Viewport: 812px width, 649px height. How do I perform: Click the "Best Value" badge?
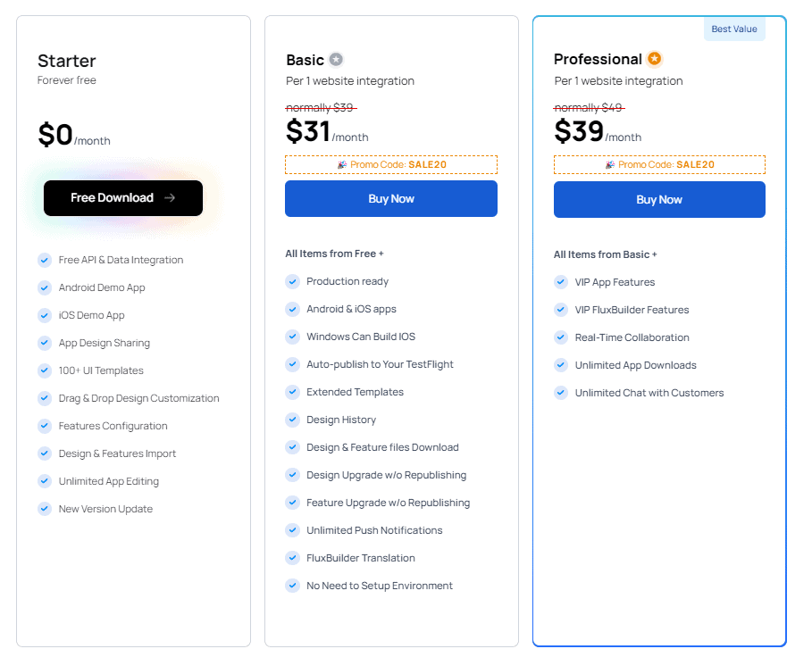click(734, 29)
